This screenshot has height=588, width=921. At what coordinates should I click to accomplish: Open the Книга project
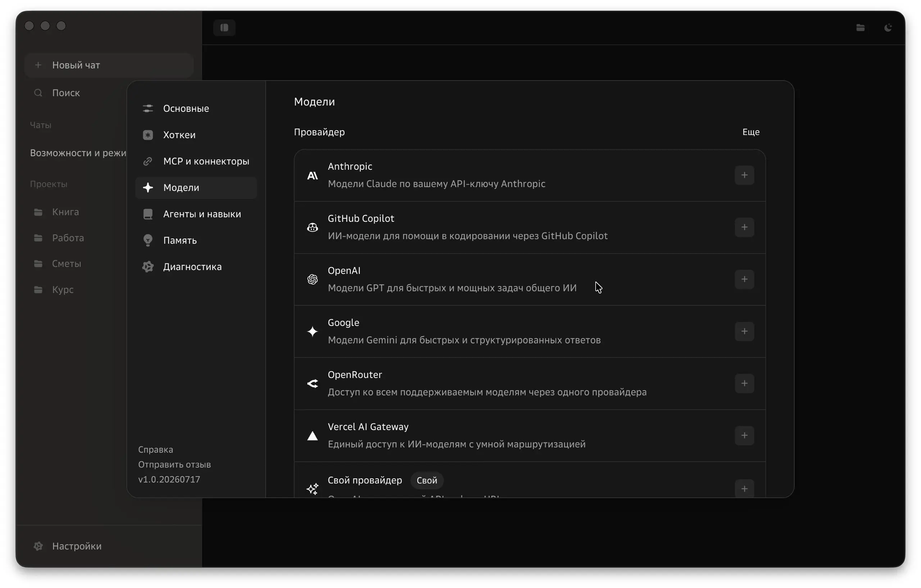65,212
